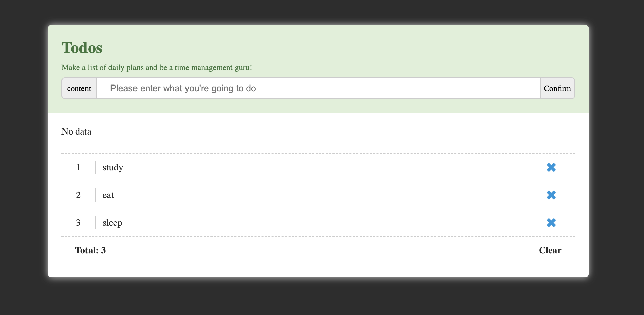Click the Total: 3 counter

coord(91,250)
